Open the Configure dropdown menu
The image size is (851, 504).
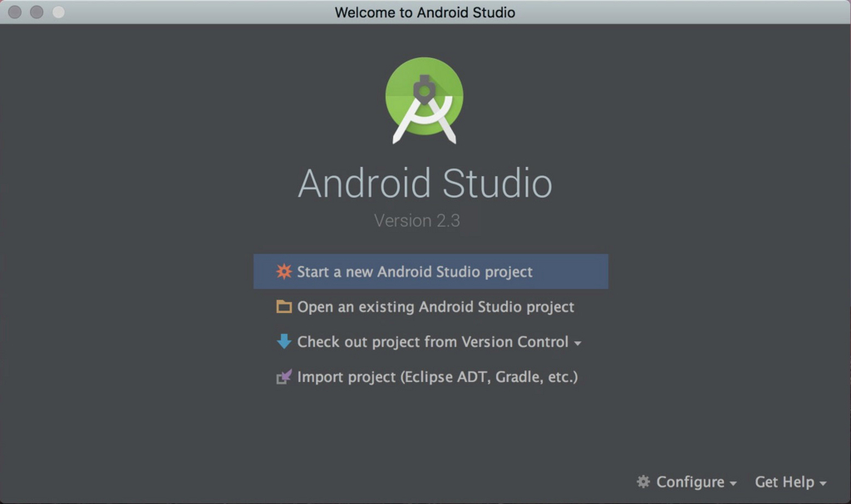(686, 482)
